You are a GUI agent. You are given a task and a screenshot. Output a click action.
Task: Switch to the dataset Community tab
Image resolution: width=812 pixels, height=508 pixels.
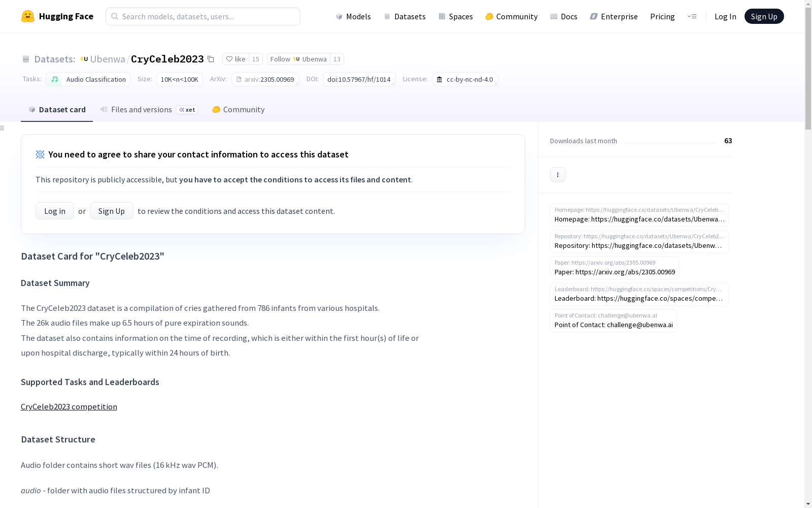pos(239,110)
